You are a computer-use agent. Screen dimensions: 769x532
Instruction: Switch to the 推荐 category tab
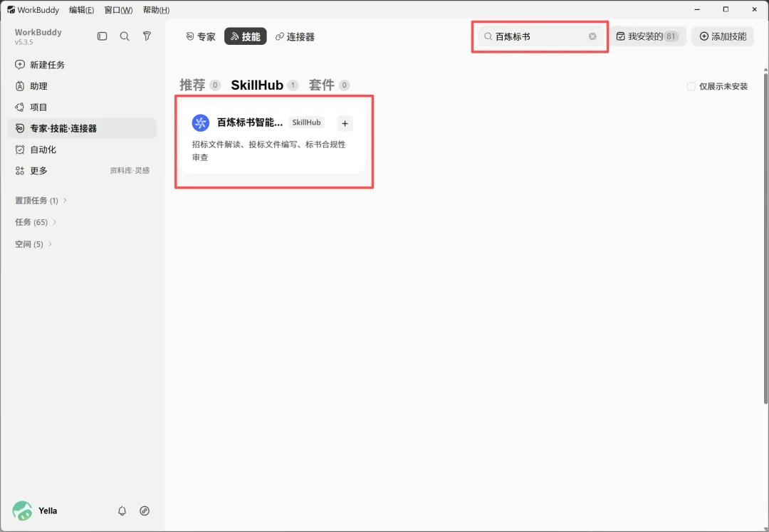(199, 85)
